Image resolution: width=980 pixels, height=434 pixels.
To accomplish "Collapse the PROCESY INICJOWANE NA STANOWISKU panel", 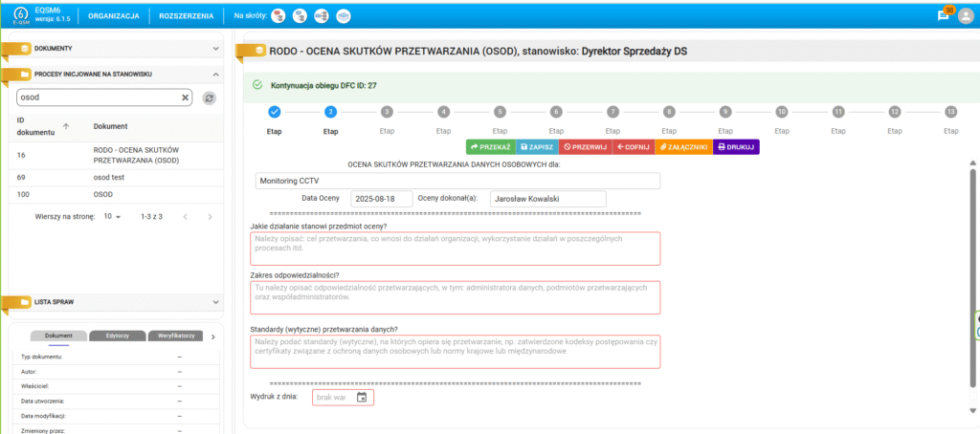I will [215, 74].
